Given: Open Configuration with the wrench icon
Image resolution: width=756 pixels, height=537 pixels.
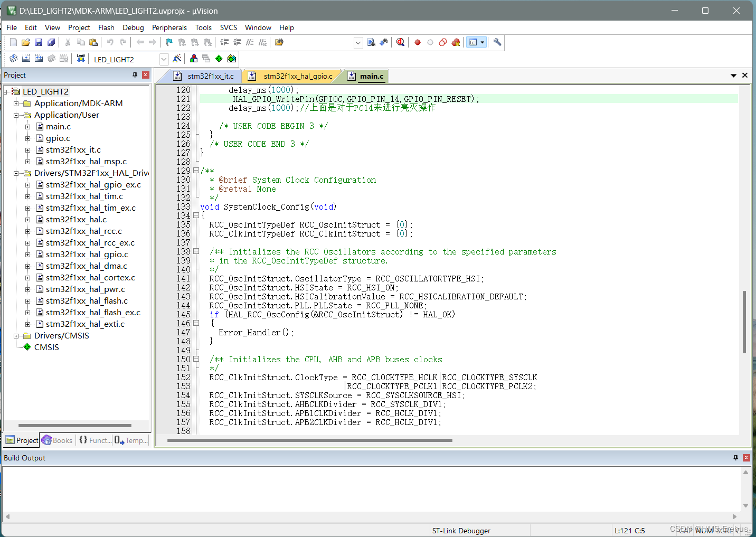Looking at the screenshot, I should [x=497, y=42].
